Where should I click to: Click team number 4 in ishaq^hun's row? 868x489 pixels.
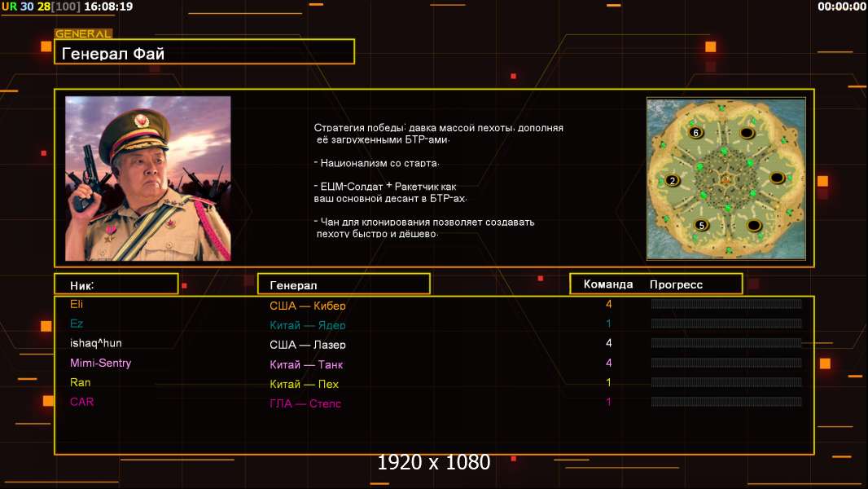608,343
